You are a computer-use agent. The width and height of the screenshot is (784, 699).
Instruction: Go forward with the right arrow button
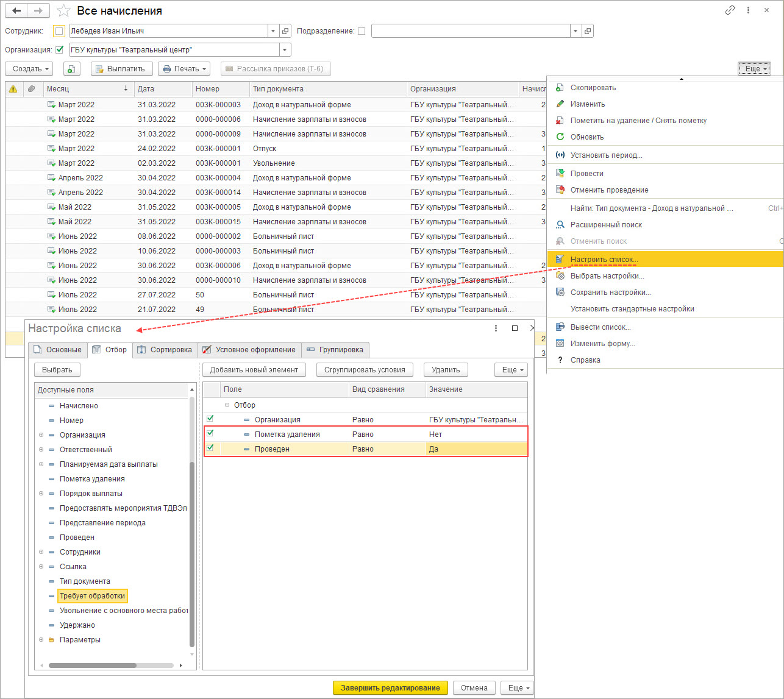38,11
